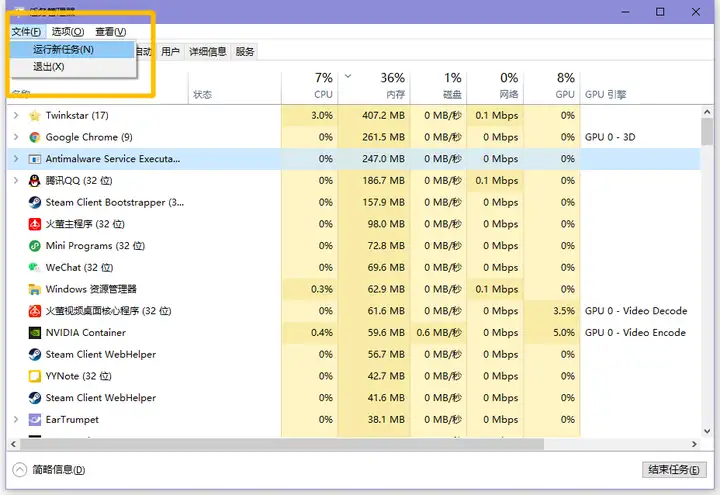
Task: Click the Antimalware Service Executable icon
Action: point(34,159)
